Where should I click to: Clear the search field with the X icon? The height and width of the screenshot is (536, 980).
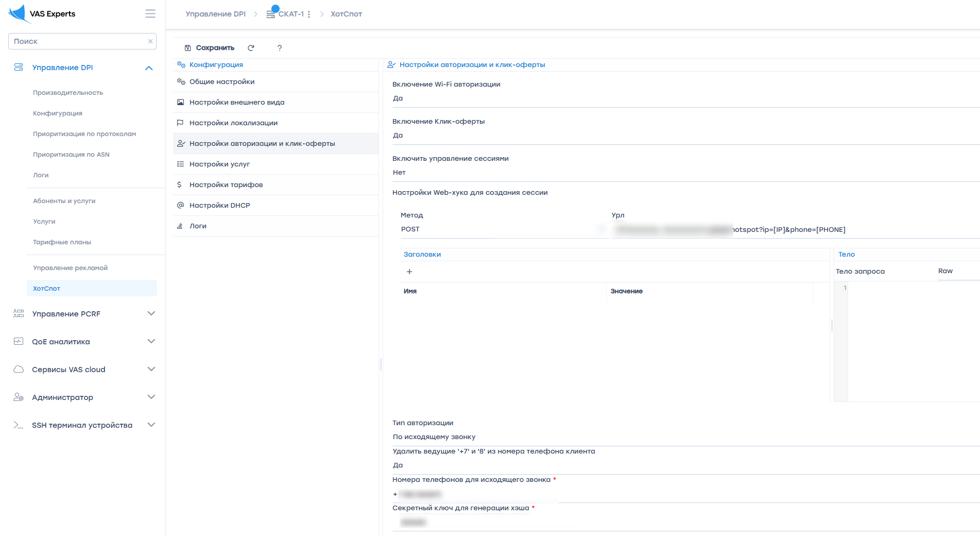(150, 41)
